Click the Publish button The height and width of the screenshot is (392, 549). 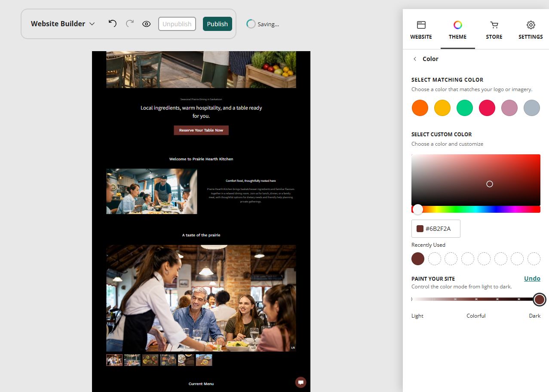(x=218, y=24)
